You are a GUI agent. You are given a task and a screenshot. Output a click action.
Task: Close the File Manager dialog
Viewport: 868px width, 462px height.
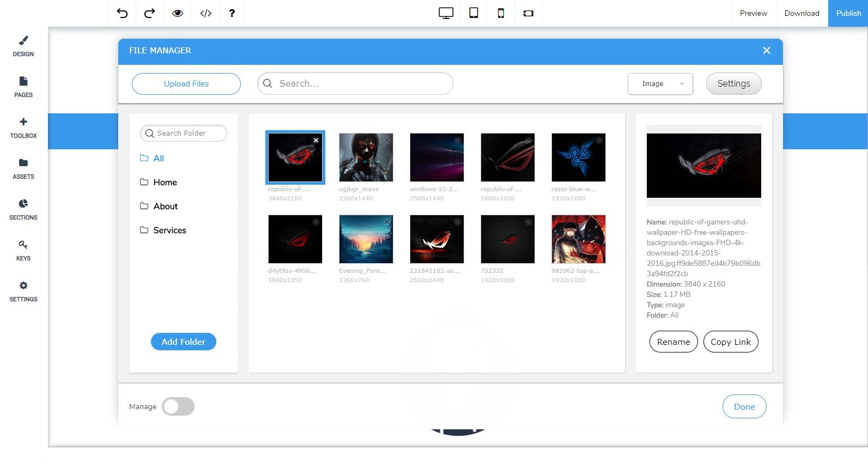(767, 50)
